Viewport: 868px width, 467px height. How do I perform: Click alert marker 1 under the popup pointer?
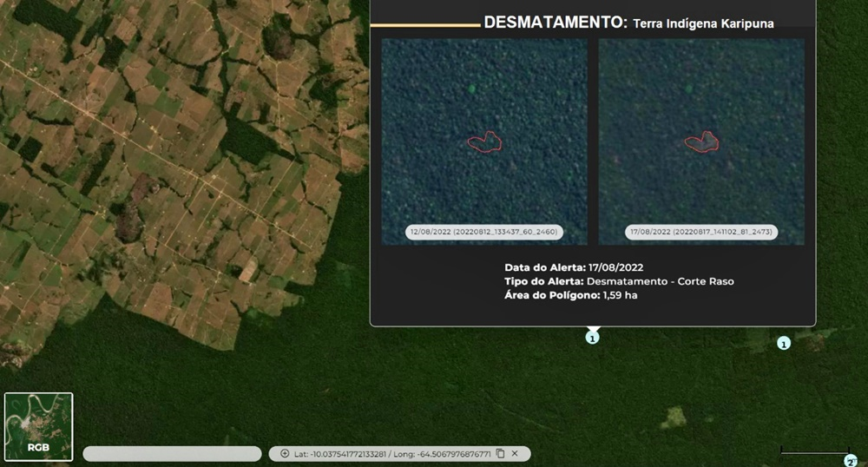[592, 338]
